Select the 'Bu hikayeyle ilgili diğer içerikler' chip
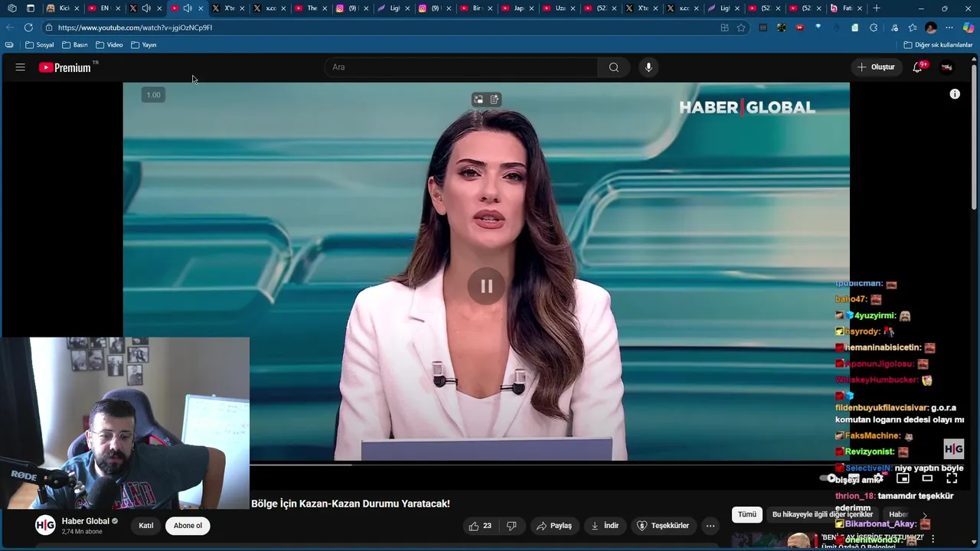980x551 pixels. (822, 514)
